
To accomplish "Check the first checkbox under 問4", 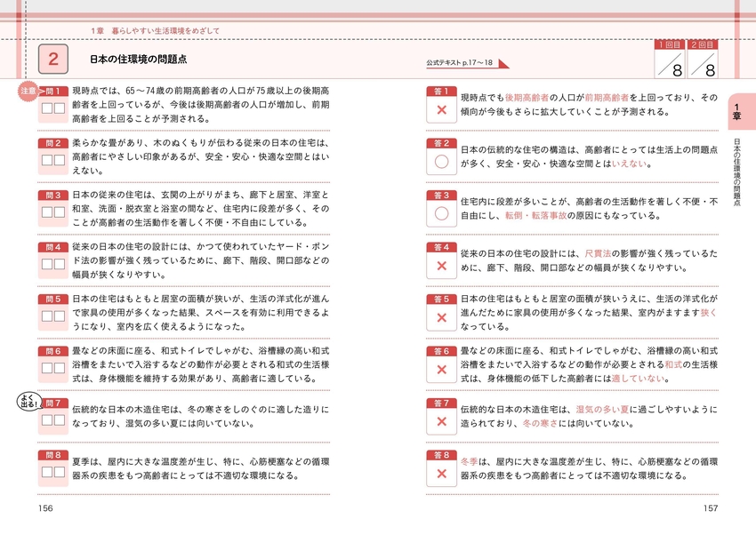I will (47, 264).
